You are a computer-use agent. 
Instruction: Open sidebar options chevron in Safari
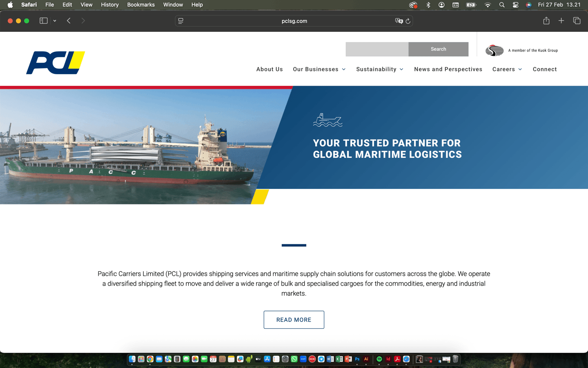[x=55, y=21]
